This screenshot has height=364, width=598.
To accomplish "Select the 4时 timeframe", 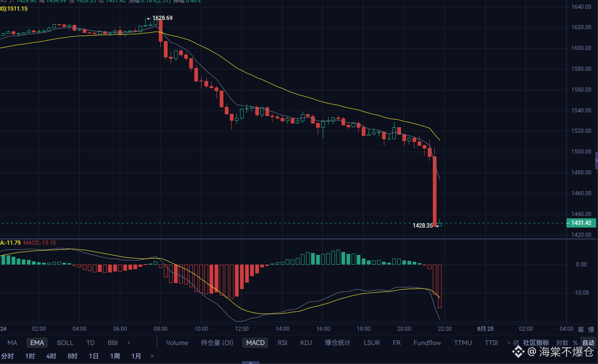I will [51, 356].
